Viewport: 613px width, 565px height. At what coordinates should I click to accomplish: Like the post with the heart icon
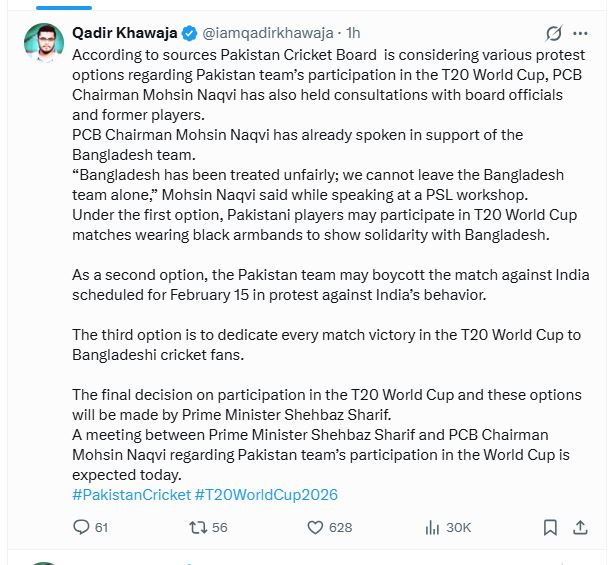point(315,527)
